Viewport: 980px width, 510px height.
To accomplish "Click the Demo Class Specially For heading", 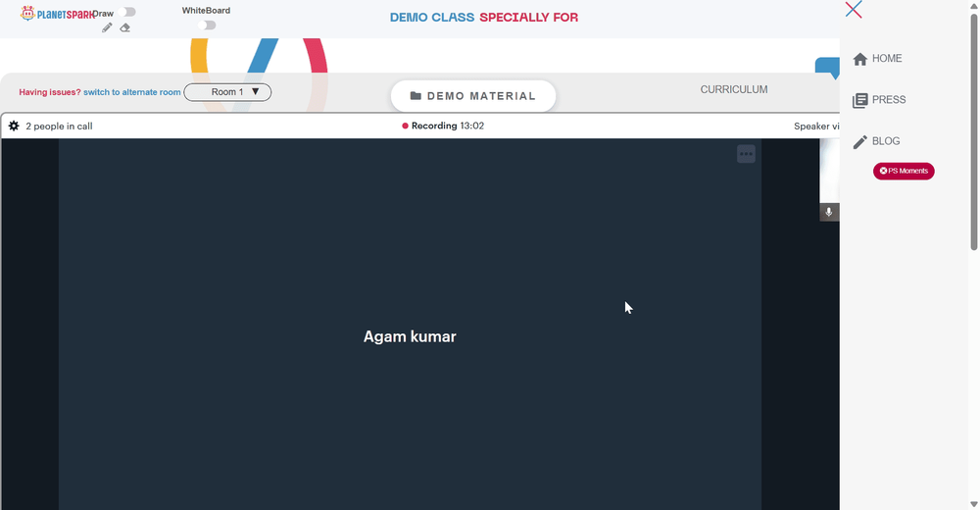I will 484,18.
